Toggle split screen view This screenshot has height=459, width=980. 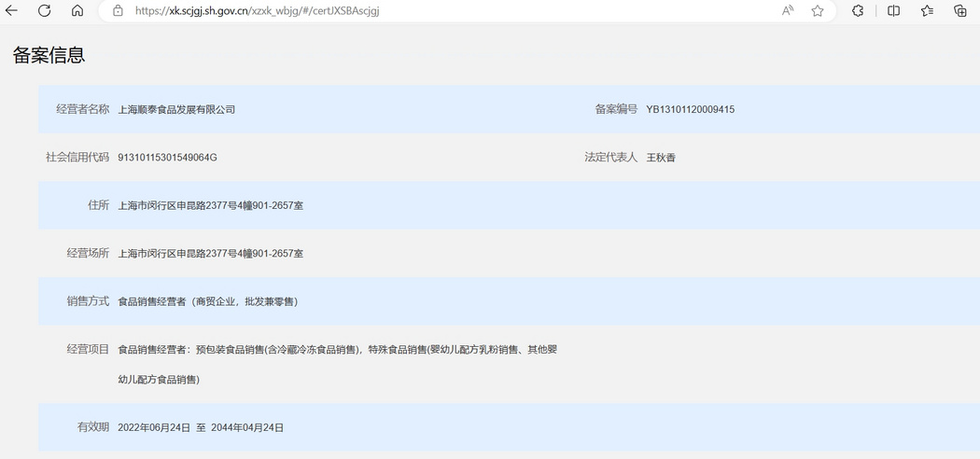[x=894, y=10]
